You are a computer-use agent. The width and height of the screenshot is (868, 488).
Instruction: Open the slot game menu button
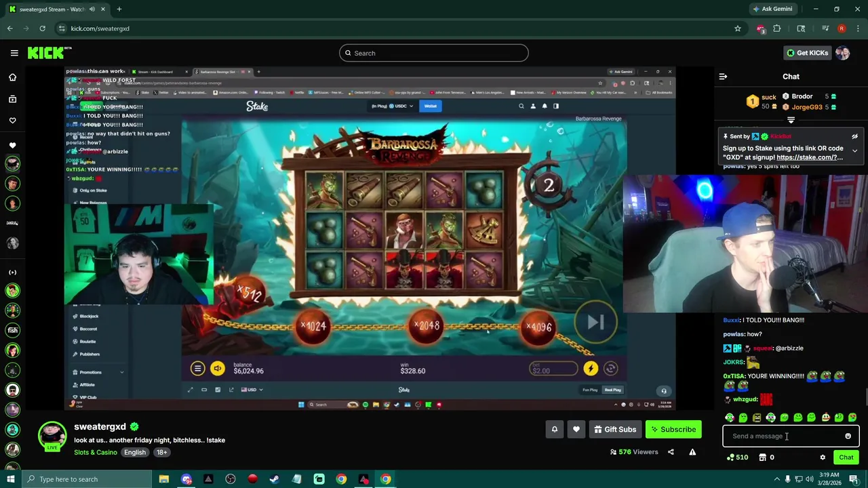197,368
